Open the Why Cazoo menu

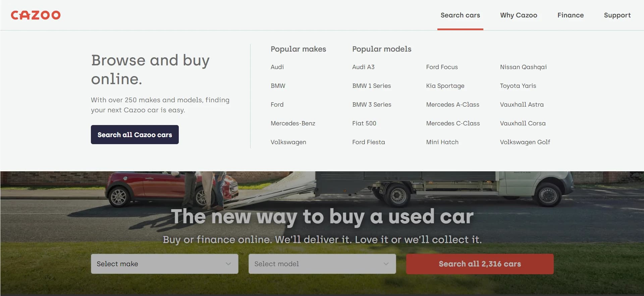pyautogui.click(x=518, y=15)
